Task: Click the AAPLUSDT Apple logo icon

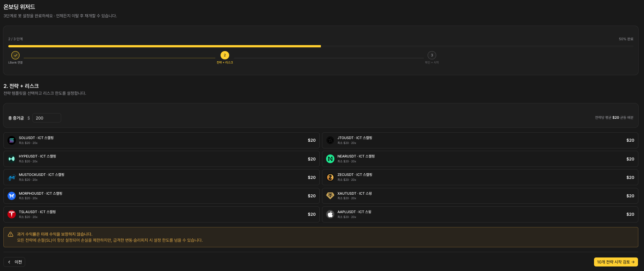Action: coord(330,214)
